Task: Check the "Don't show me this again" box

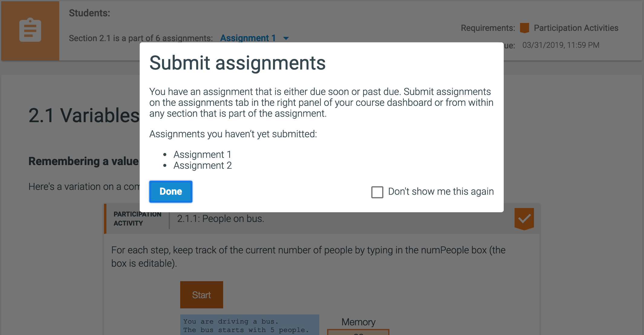Action: tap(377, 192)
